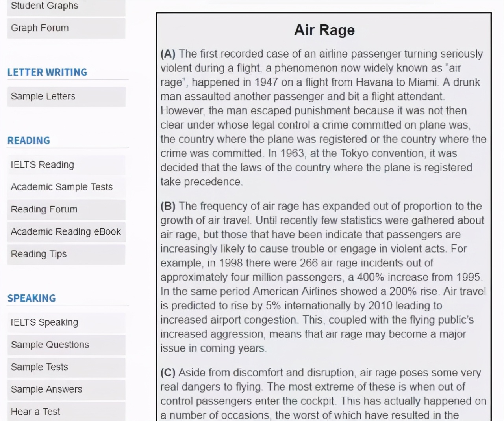Open Sample Letters in Letter Writing

66,96
